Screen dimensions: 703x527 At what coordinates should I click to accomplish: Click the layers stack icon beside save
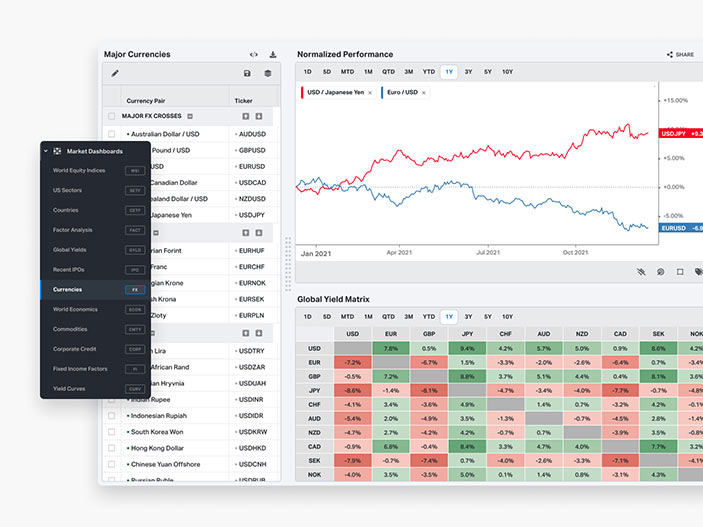coord(268,73)
